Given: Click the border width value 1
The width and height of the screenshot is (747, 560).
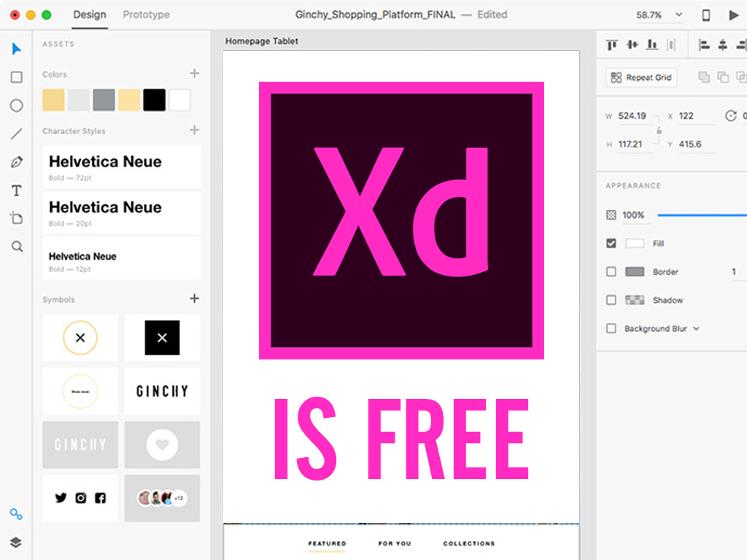Looking at the screenshot, I should [734, 272].
